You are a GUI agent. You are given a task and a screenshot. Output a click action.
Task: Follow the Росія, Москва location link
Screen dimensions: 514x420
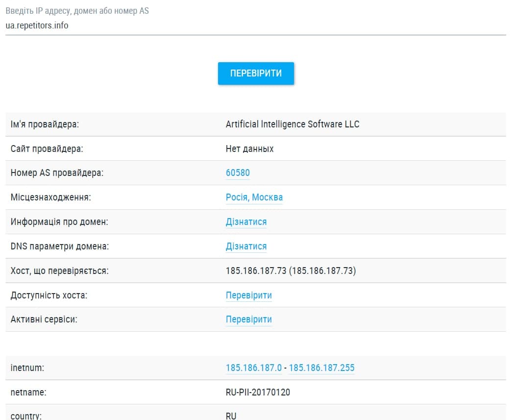coord(254,198)
